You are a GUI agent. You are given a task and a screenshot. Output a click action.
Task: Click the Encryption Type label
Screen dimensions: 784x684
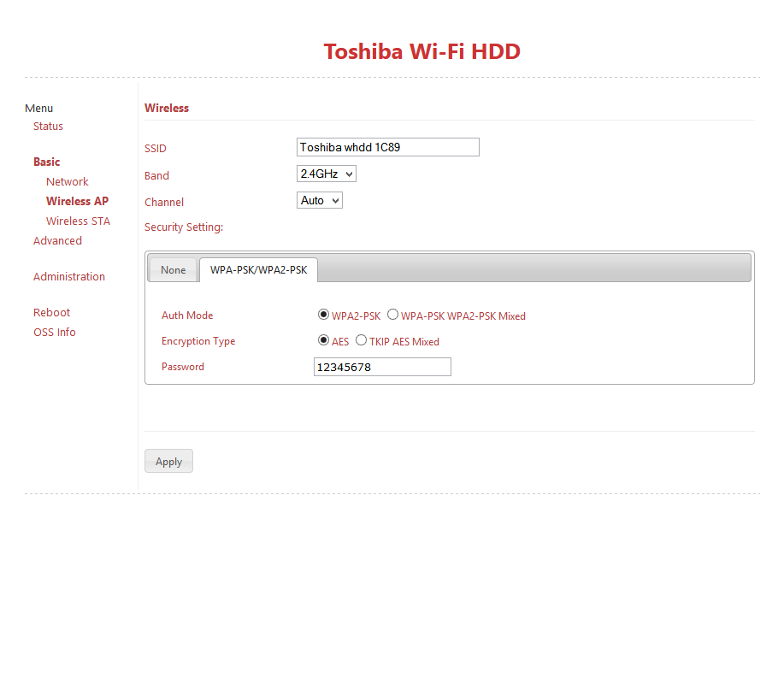(198, 341)
